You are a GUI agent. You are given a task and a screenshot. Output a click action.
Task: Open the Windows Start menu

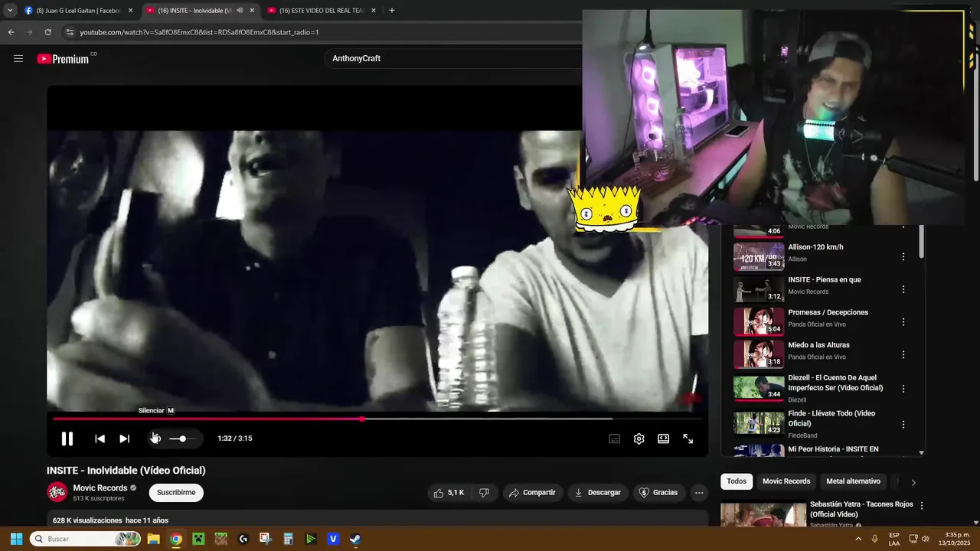coord(16,539)
